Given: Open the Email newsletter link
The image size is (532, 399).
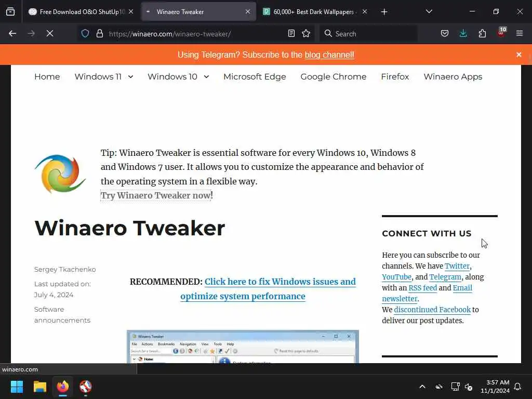Looking at the screenshot, I should pos(427,293).
